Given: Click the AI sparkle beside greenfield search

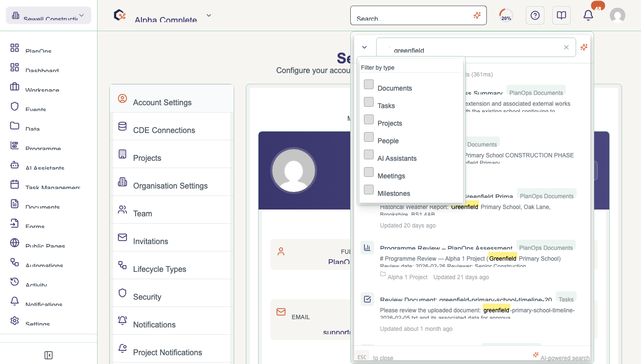Looking at the screenshot, I should (584, 47).
